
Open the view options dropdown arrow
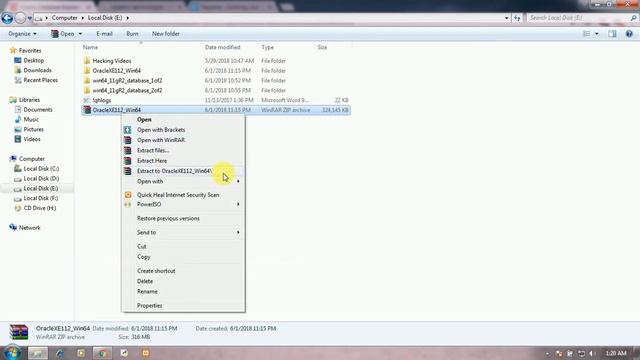[597, 34]
